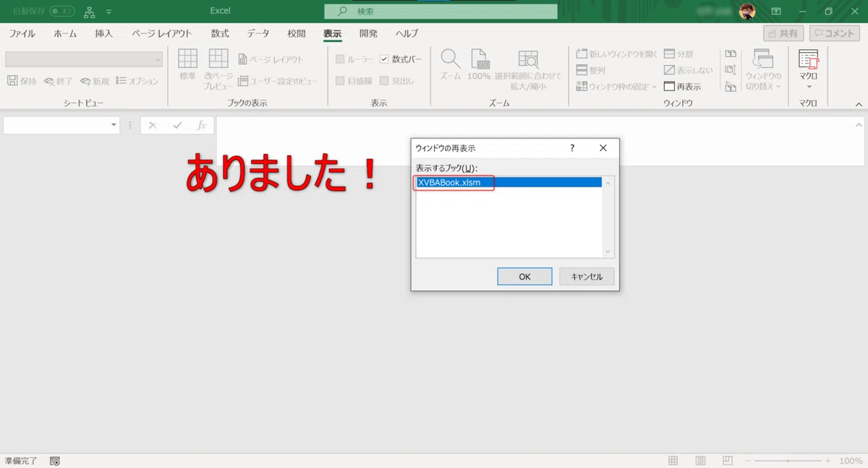Click the status bar zoom slider
Image resolution: width=868 pixels, height=468 pixels.
[787, 461]
